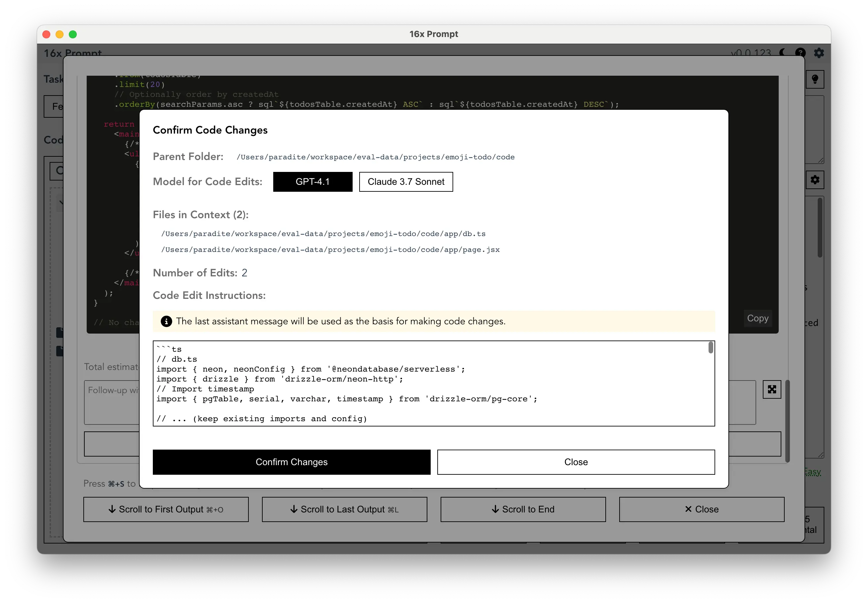This screenshot has height=603, width=868.
Task: Click the code edit instructions box scrollbar thumb
Action: click(x=710, y=347)
